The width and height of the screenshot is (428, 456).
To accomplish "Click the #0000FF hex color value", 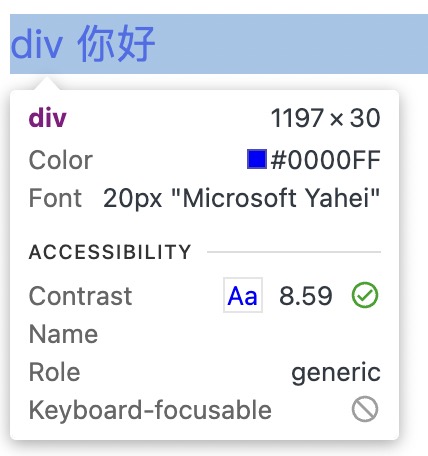I will [326, 160].
